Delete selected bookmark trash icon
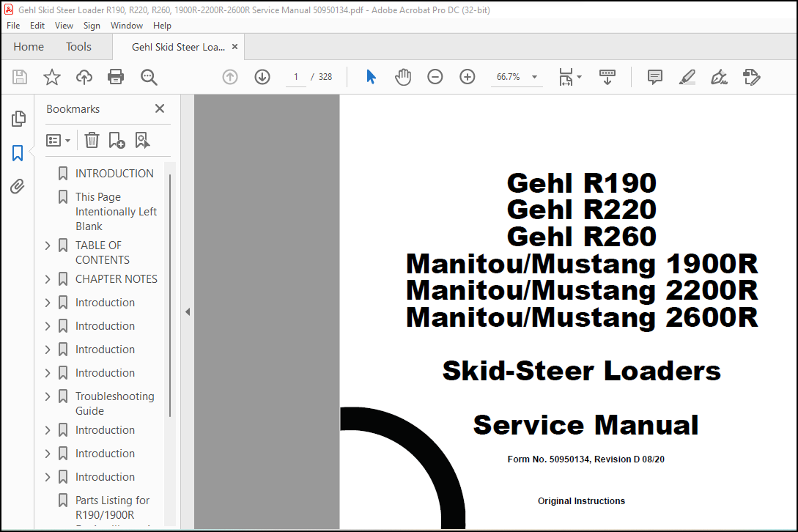The width and height of the screenshot is (798, 532). click(x=92, y=140)
